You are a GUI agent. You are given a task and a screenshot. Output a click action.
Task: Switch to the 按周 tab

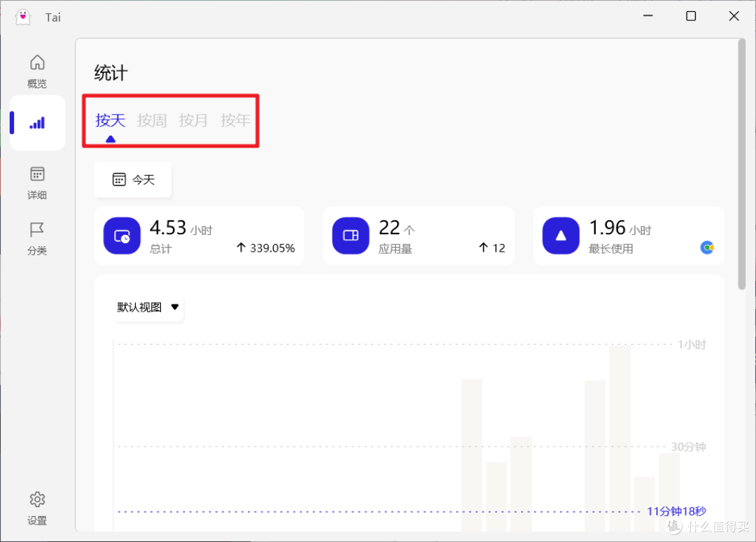(152, 120)
